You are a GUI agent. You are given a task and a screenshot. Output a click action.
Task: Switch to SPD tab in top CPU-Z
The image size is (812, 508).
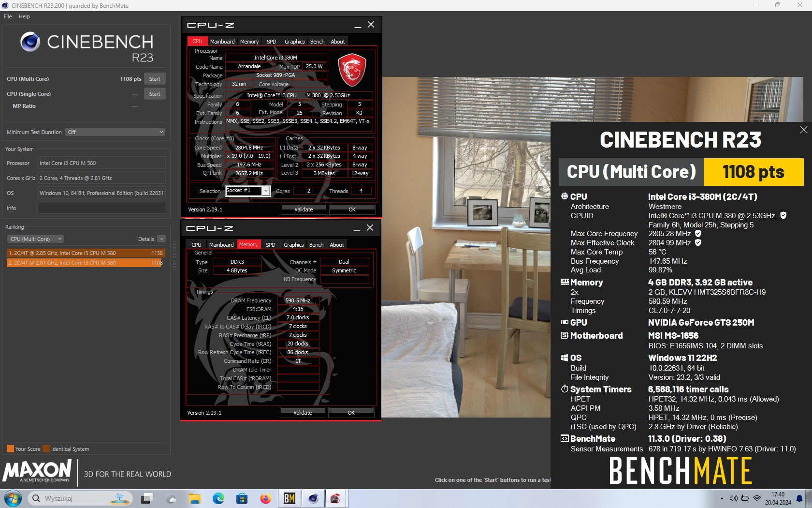[272, 42]
